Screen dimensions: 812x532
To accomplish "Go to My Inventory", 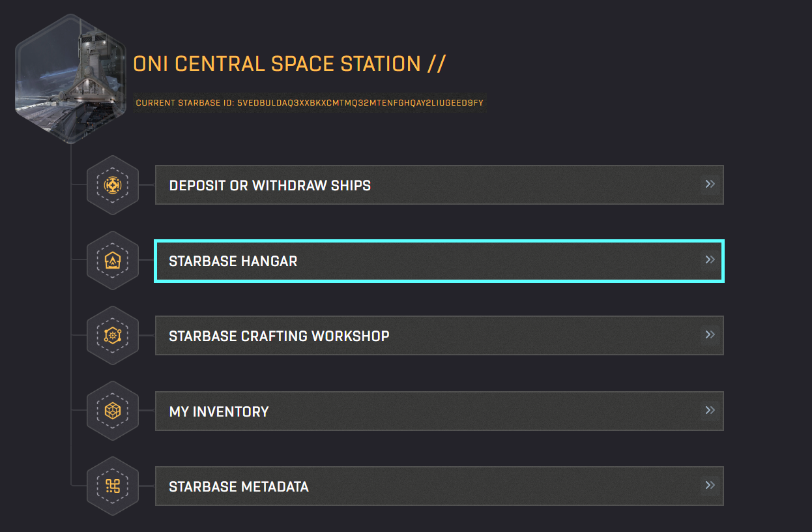I will click(x=219, y=412).
